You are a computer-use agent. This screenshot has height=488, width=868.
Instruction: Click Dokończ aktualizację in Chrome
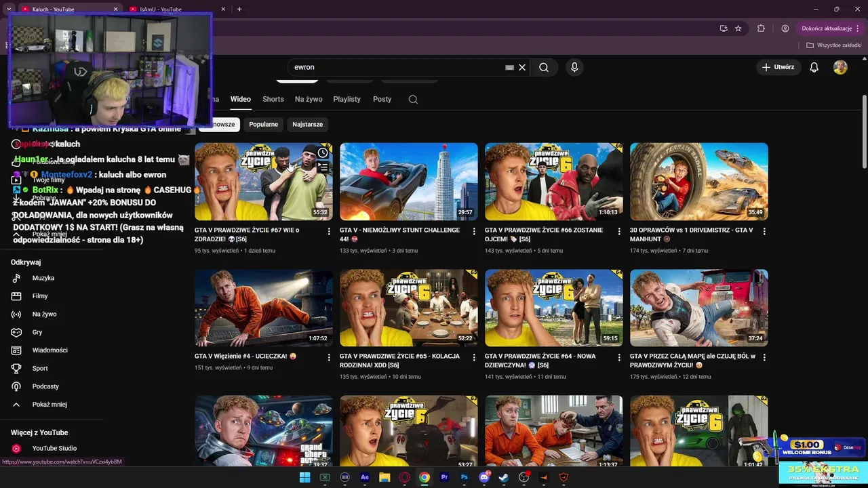pyautogui.click(x=827, y=28)
